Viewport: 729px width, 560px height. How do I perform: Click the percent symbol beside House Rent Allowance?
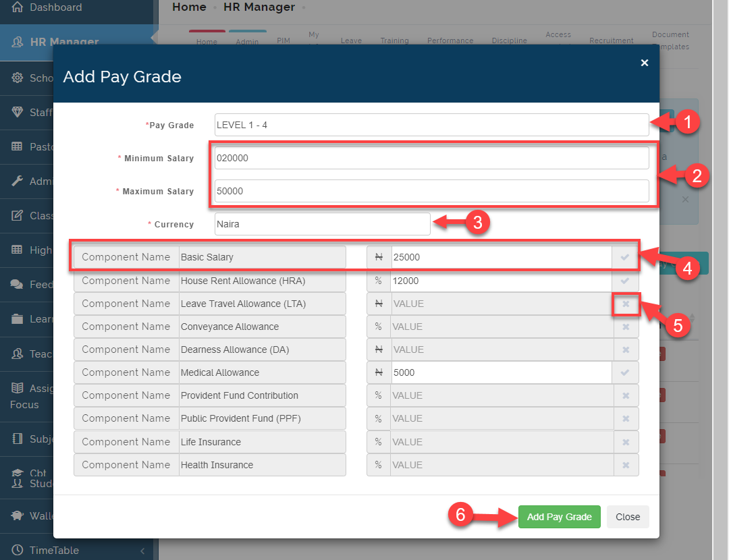[379, 281]
